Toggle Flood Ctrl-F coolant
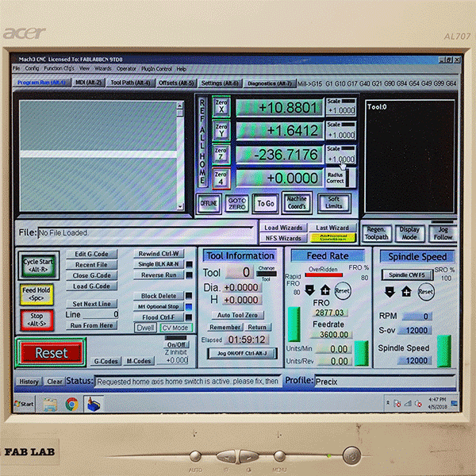This screenshot has width=476, height=476. pyautogui.click(x=159, y=317)
